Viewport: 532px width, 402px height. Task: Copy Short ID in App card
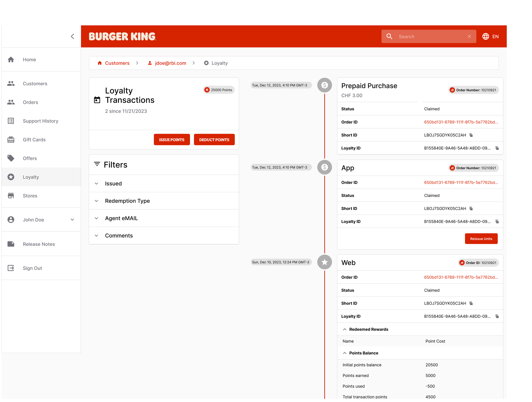(471, 208)
